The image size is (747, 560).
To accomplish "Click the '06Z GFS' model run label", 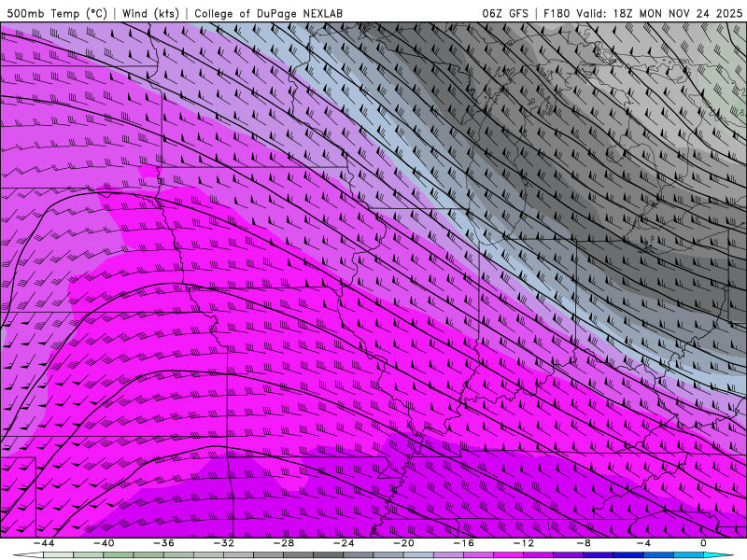I will 505,13.
